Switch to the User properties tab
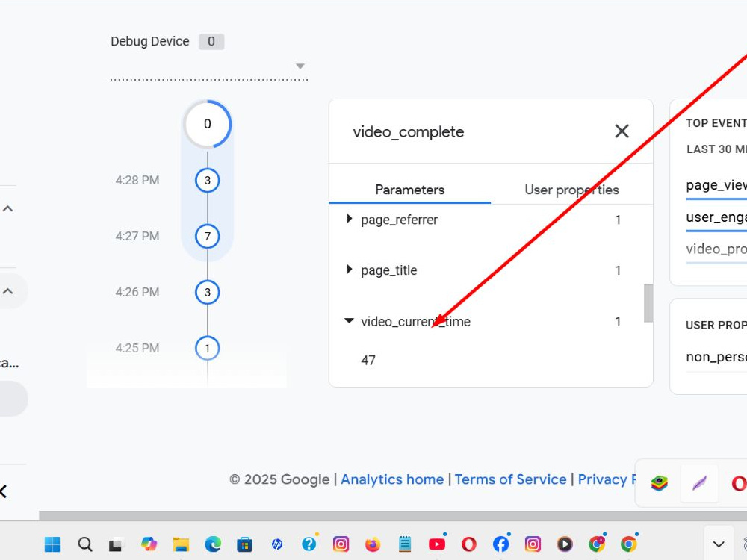747x560 pixels. 571,190
